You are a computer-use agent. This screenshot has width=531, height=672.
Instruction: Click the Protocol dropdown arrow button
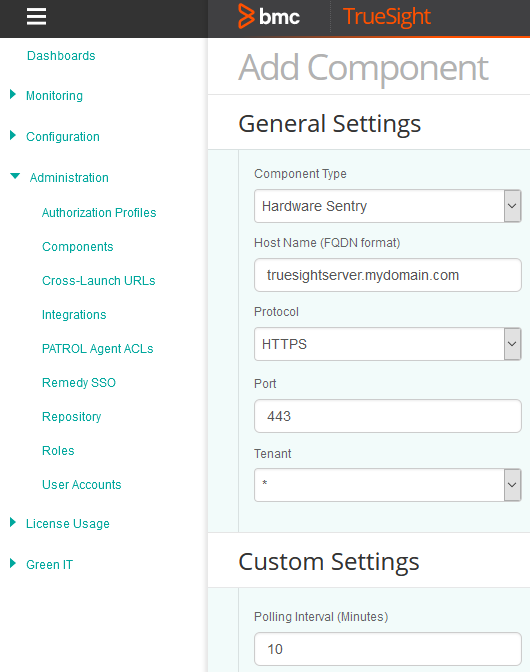pos(512,344)
